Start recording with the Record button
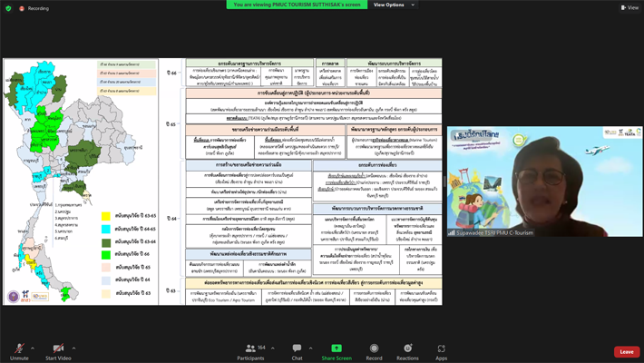This screenshot has width=644, height=363. [374, 350]
